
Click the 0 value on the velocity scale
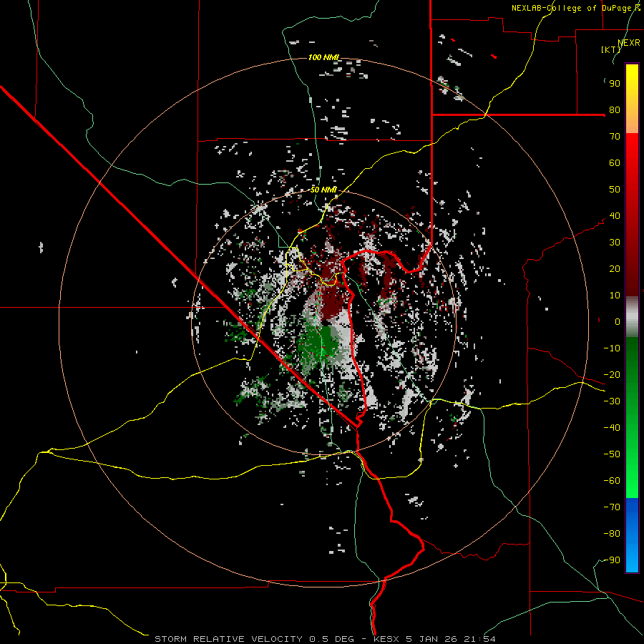[618, 322]
